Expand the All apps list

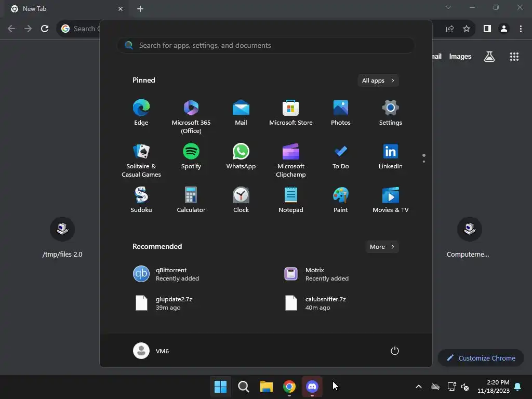pyautogui.click(x=378, y=81)
